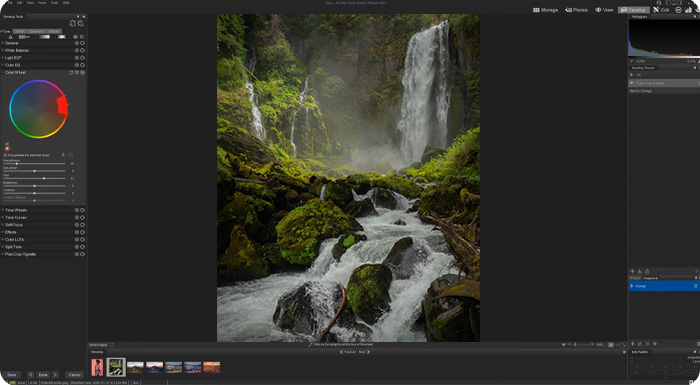This screenshot has height=385, width=700.
Task: Click the Edit mode tools icon
Action: click(x=656, y=10)
